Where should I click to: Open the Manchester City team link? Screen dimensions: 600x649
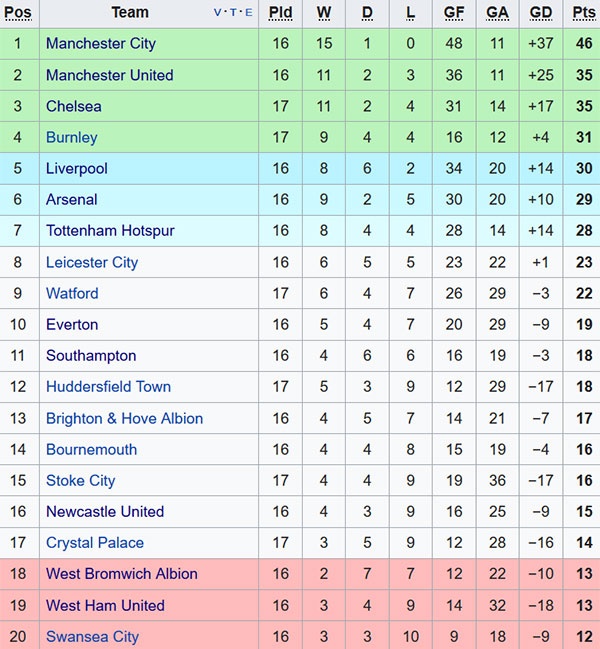tap(100, 44)
